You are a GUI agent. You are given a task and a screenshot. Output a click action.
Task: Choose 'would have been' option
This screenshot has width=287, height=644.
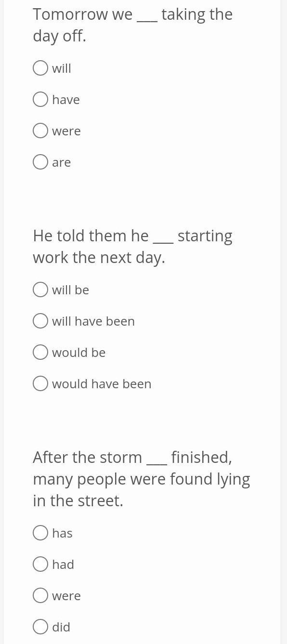[40, 383]
